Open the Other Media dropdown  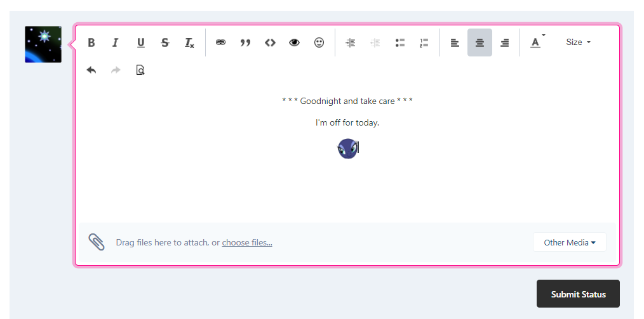(x=569, y=242)
